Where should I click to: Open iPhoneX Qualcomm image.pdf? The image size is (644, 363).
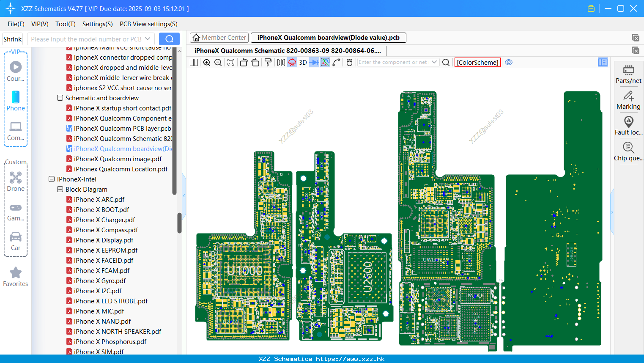118,159
